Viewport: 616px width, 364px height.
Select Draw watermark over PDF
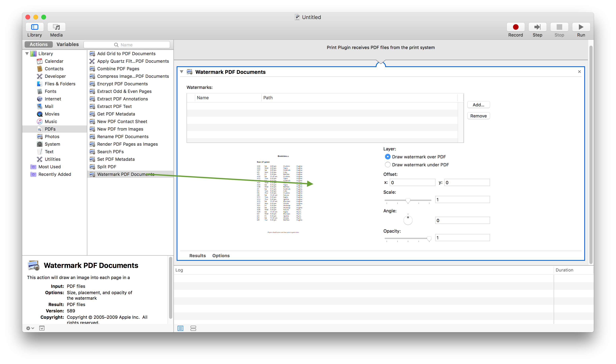(388, 157)
